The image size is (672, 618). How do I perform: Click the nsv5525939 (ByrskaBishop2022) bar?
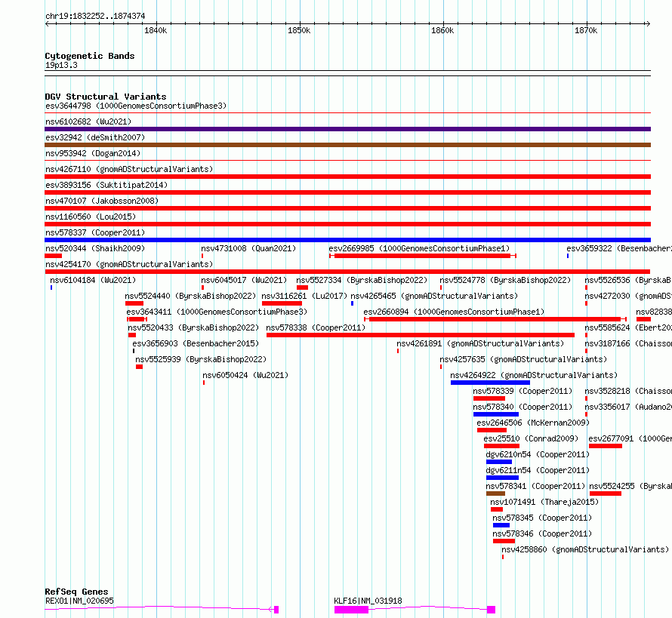(x=139, y=367)
